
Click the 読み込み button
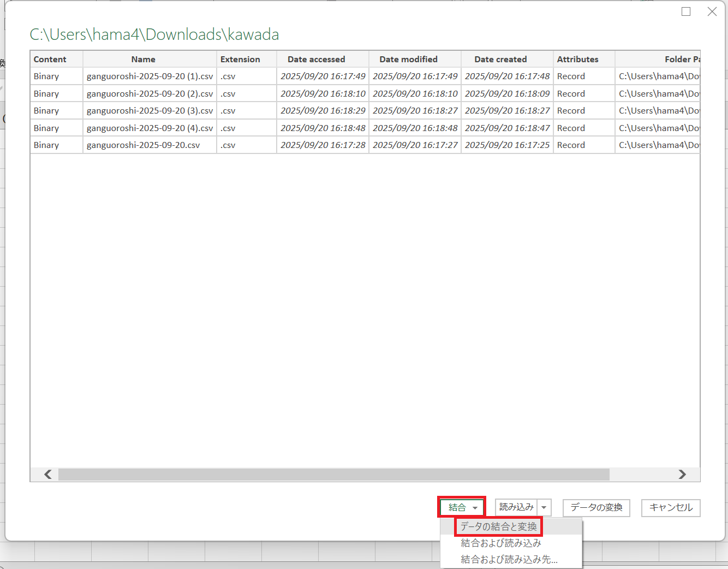pyautogui.click(x=516, y=507)
